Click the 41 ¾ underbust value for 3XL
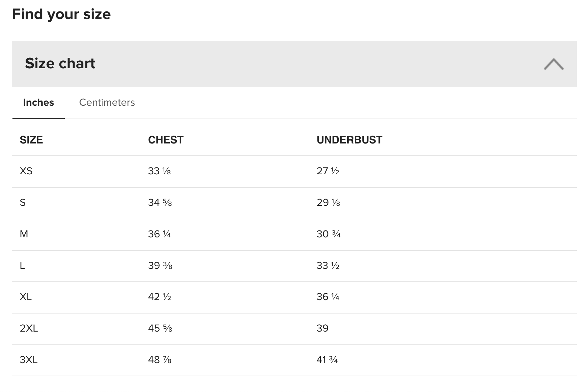 327,360
